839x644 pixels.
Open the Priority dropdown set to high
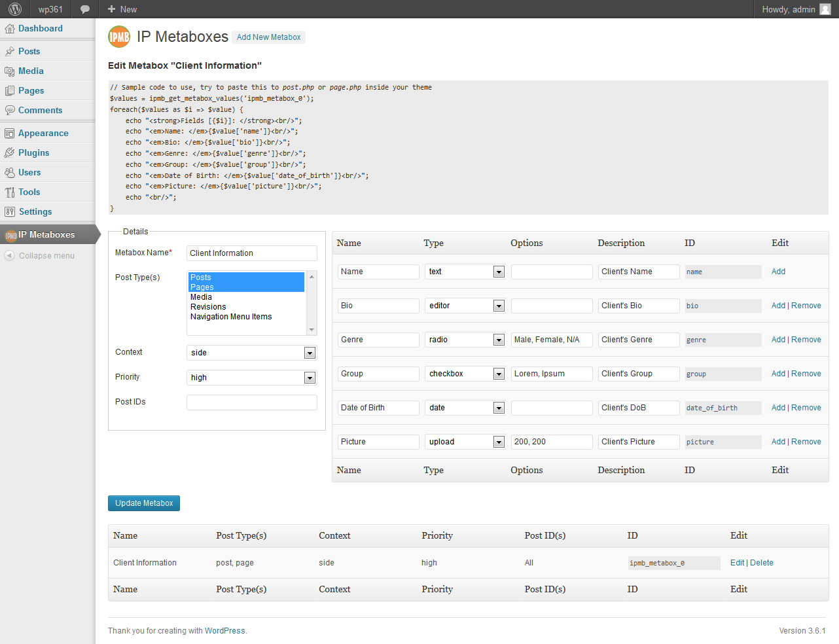point(252,378)
